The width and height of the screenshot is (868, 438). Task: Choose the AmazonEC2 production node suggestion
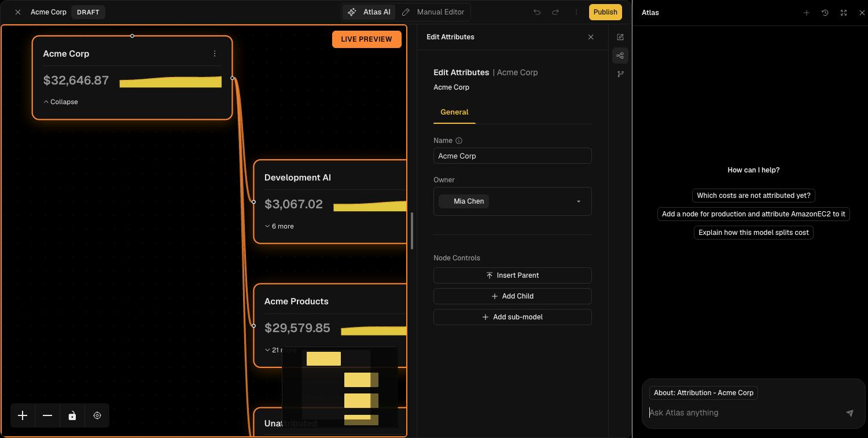[753, 214]
